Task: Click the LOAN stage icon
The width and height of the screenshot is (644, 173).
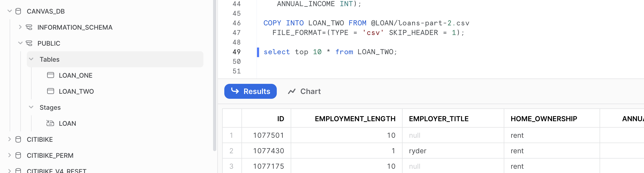Action: (x=50, y=123)
